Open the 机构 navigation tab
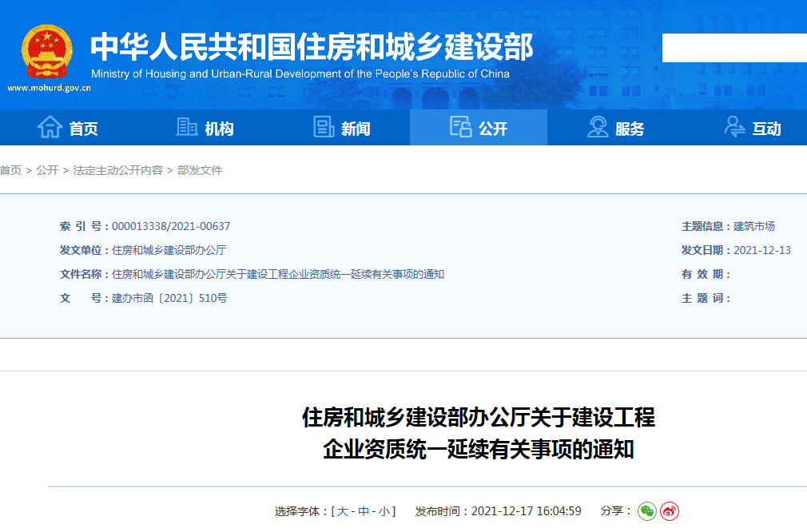 [205, 127]
